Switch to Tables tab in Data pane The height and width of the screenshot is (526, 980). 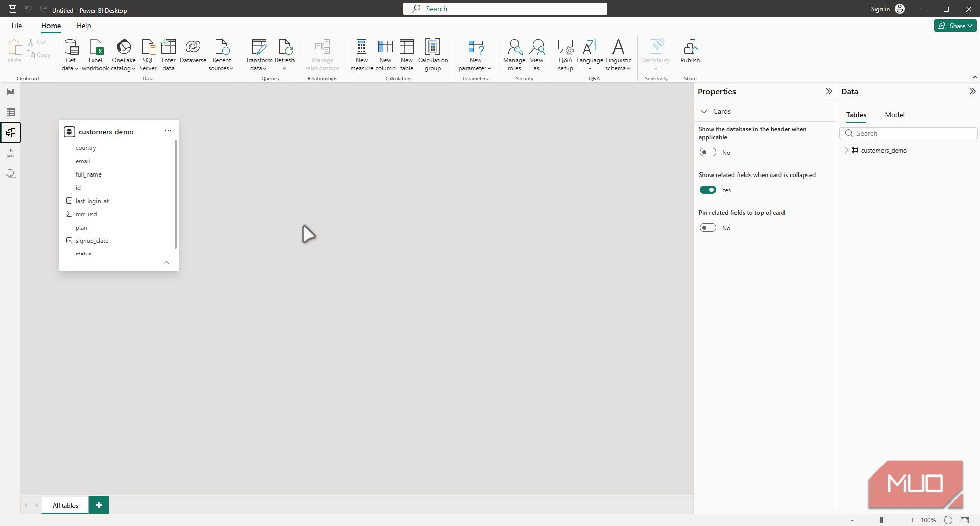(856, 115)
